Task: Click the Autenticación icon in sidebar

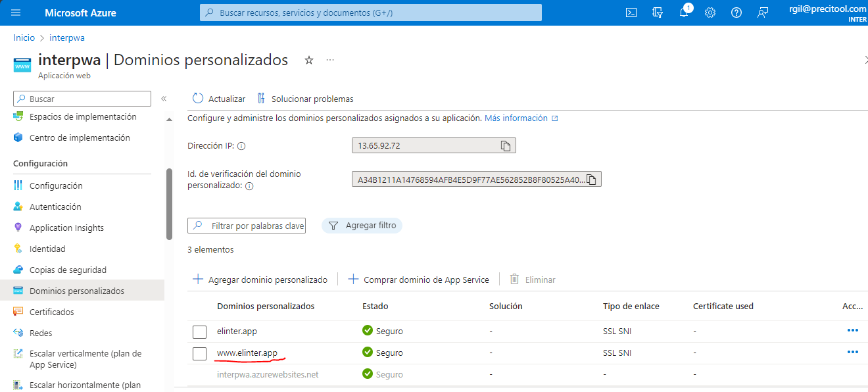Action: 18,207
